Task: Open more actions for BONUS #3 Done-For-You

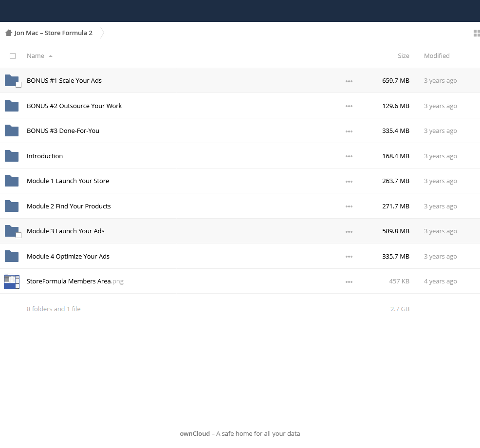Action: coord(349,131)
